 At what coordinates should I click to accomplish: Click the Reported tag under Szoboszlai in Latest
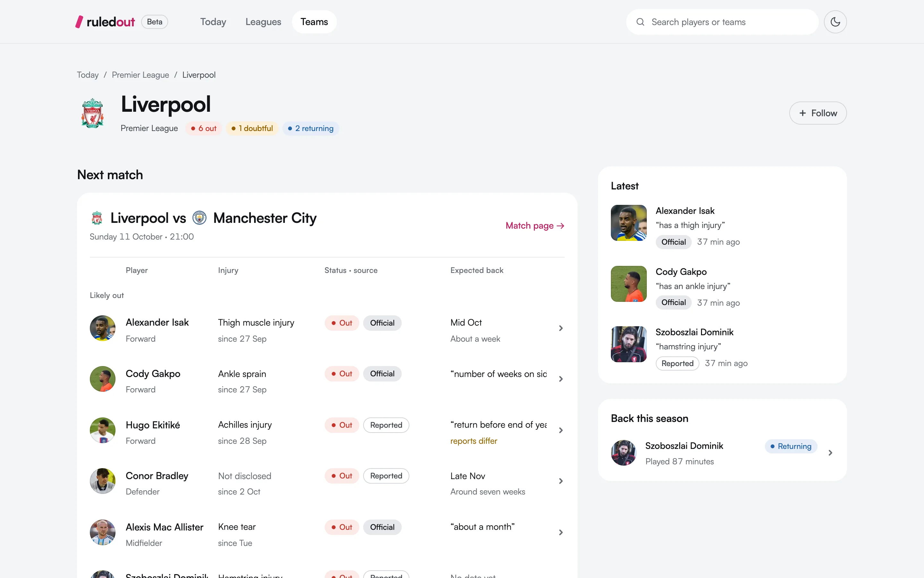677,363
